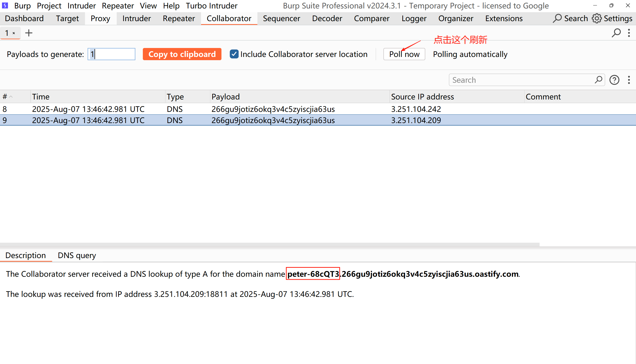Sort interactions by the # column arrow

(x=11, y=97)
